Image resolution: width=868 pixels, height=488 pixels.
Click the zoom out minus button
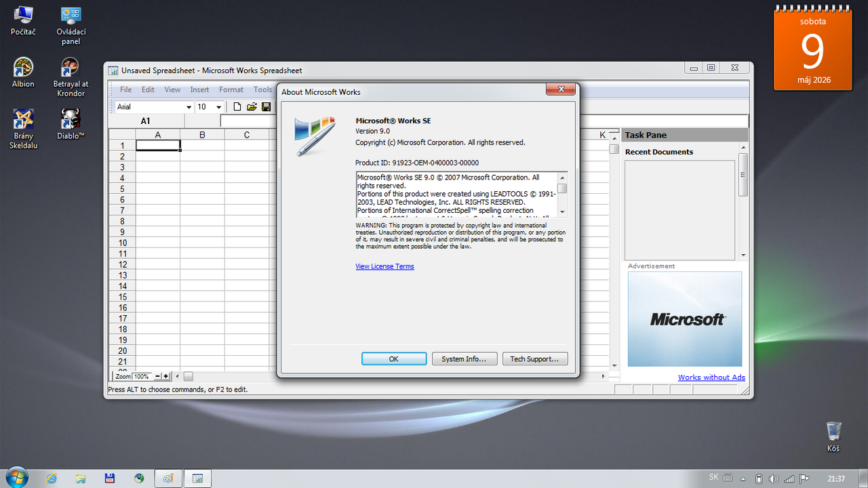[157, 376]
